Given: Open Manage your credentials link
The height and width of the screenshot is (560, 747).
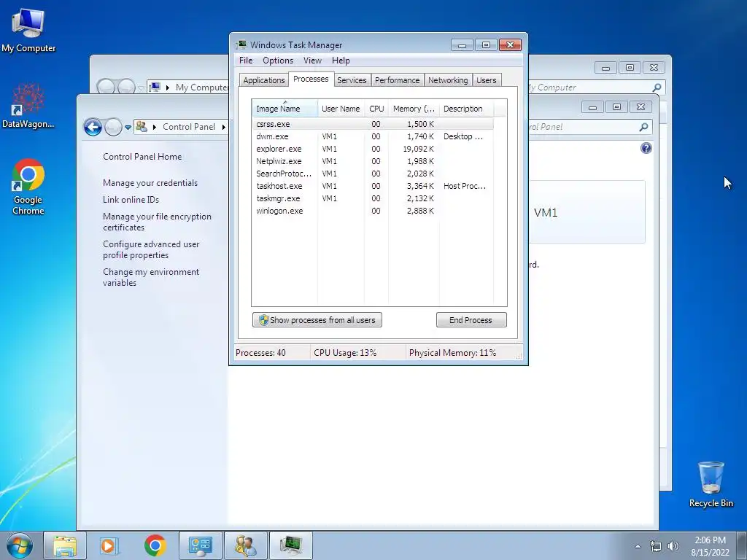Looking at the screenshot, I should 150,183.
